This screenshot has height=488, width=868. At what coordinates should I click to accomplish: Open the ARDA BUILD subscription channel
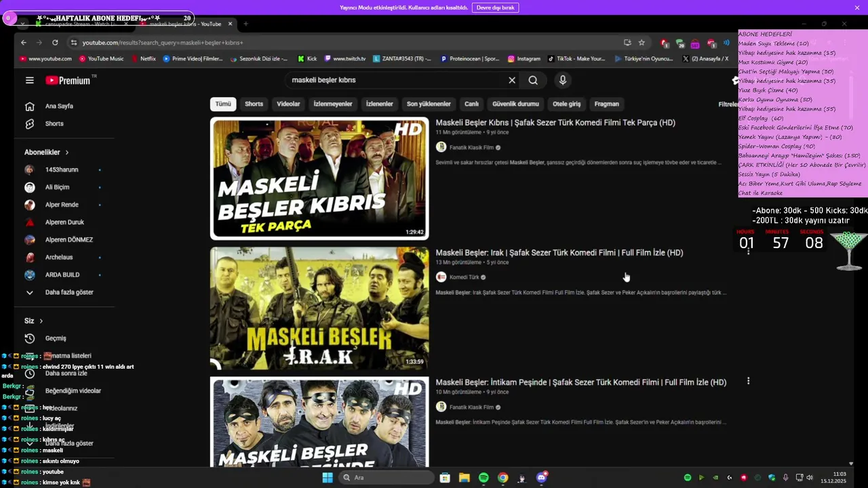click(x=62, y=274)
